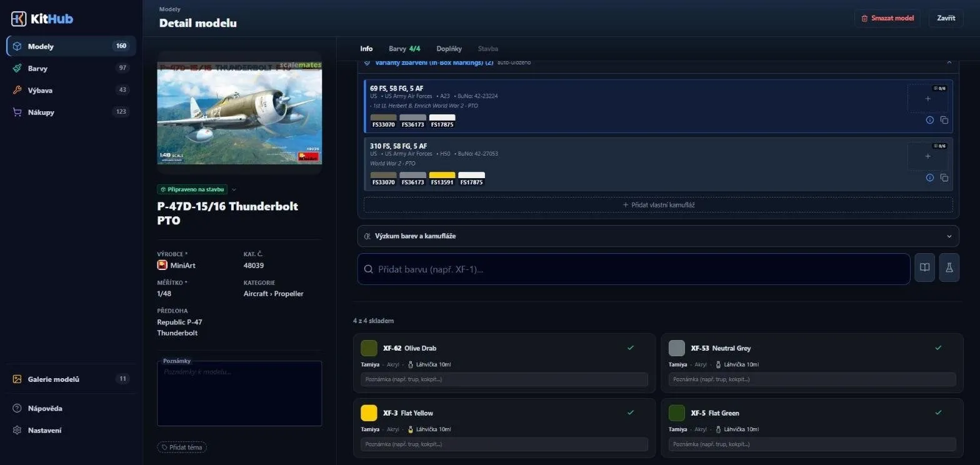980x465 pixels.
Task: Click Přidat téma tag button
Action: click(x=182, y=447)
